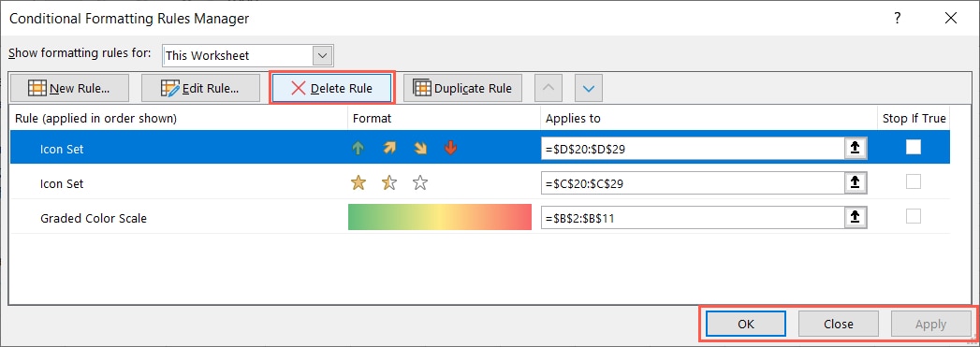Edit the range field =$D$20:$D$29
This screenshot has height=347, width=980.
tap(693, 149)
